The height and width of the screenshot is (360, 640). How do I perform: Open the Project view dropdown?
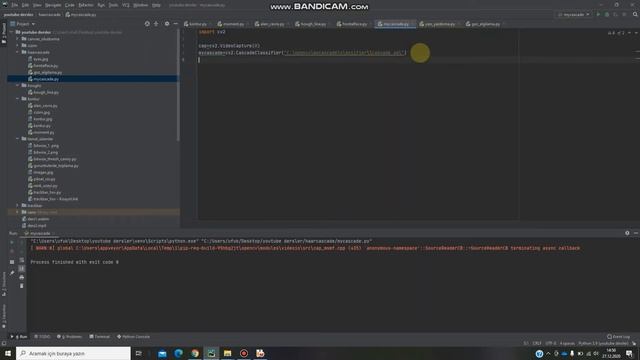[x=23, y=24]
